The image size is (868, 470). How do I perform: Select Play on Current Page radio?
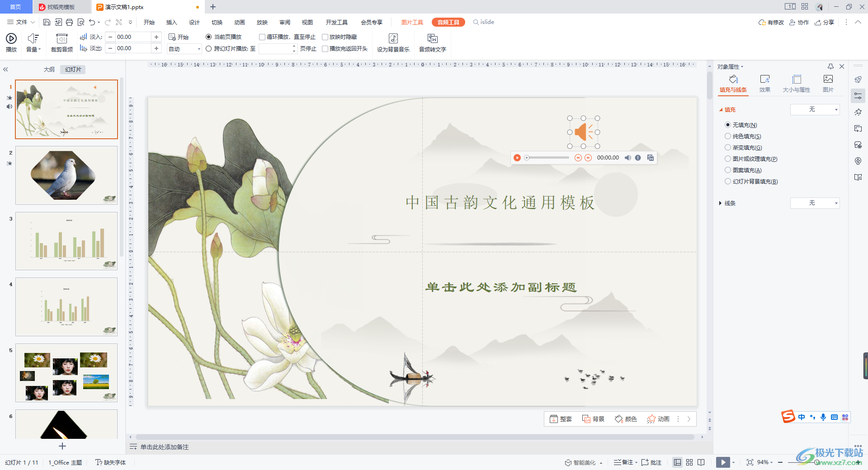(208, 37)
